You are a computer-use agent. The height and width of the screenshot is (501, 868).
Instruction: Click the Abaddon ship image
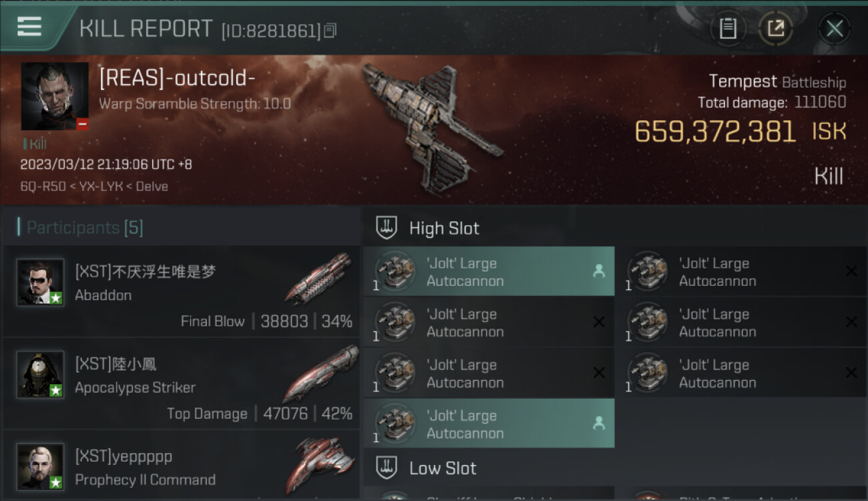tap(318, 279)
